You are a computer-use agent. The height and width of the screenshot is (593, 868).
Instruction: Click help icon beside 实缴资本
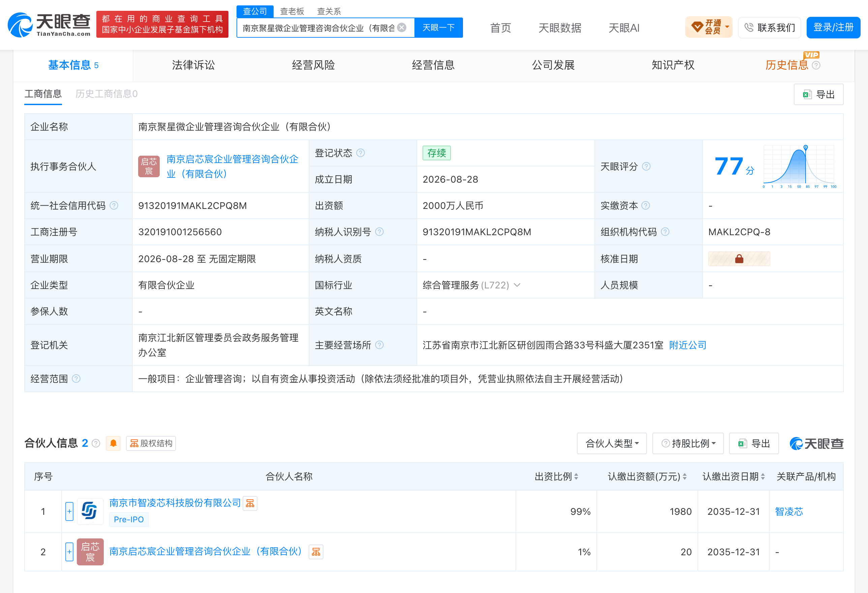pos(645,206)
